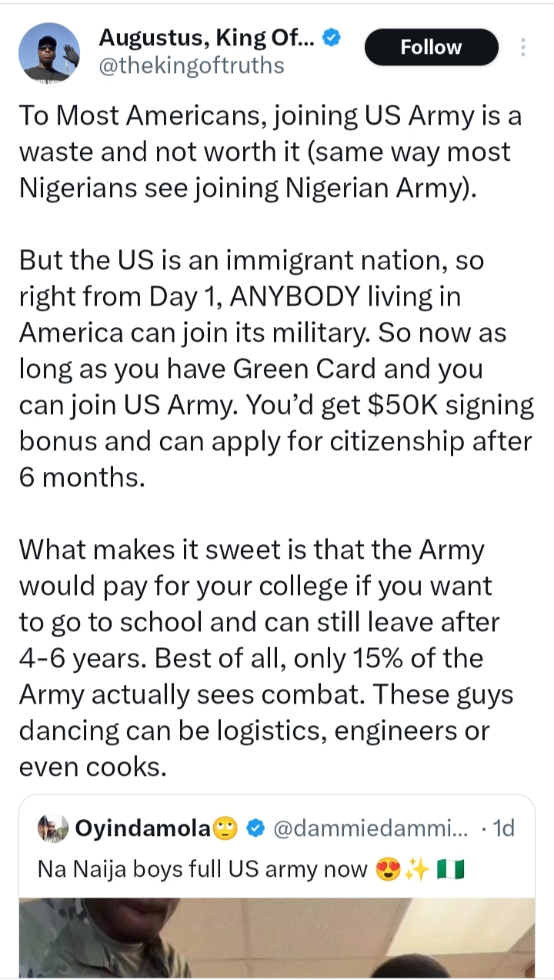The width and height of the screenshot is (554, 980).
Task: Open the three-dot more options menu
Action: pos(523,48)
